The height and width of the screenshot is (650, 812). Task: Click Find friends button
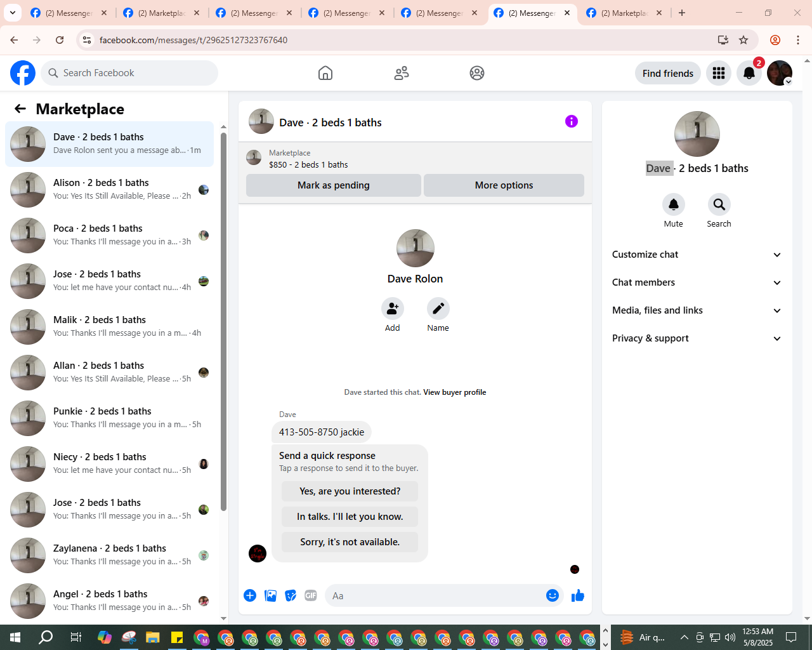pos(668,73)
